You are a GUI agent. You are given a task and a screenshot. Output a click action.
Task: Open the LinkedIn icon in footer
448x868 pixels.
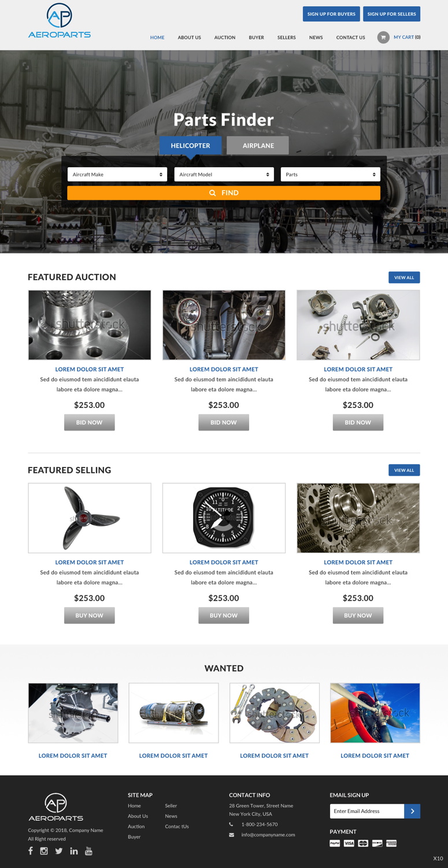coord(74,851)
